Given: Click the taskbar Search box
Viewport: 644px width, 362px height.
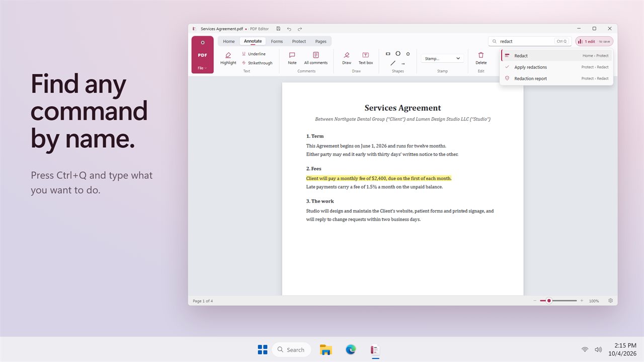Looking at the screenshot, I should [x=292, y=349].
